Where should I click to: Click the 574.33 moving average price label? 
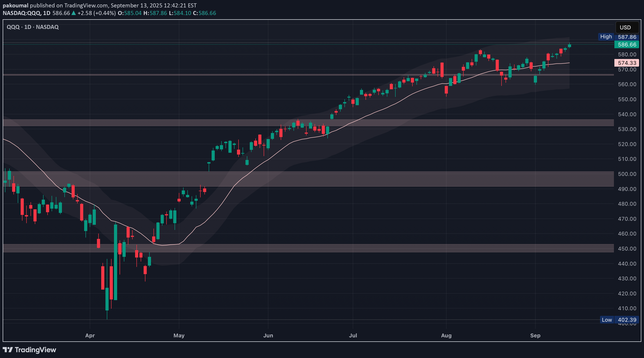point(627,63)
